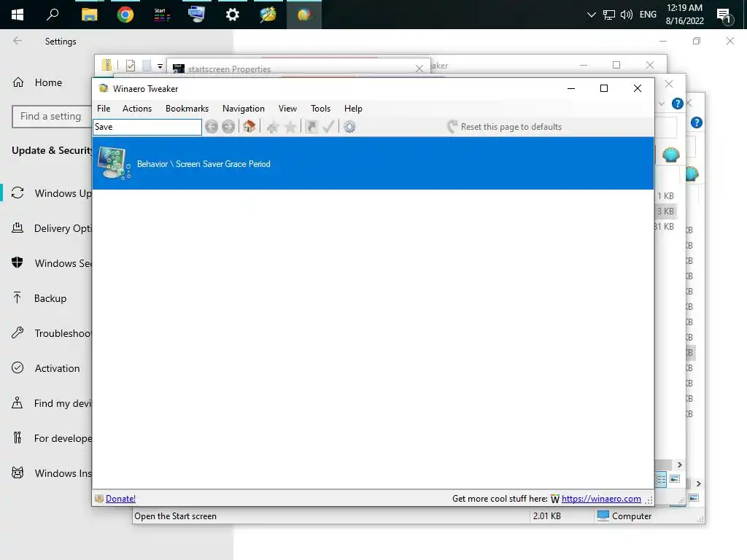Click the 2.01 KB status bar text
The height and width of the screenshot is (560, 747).
pyautogui.click(x=547, y=516)
